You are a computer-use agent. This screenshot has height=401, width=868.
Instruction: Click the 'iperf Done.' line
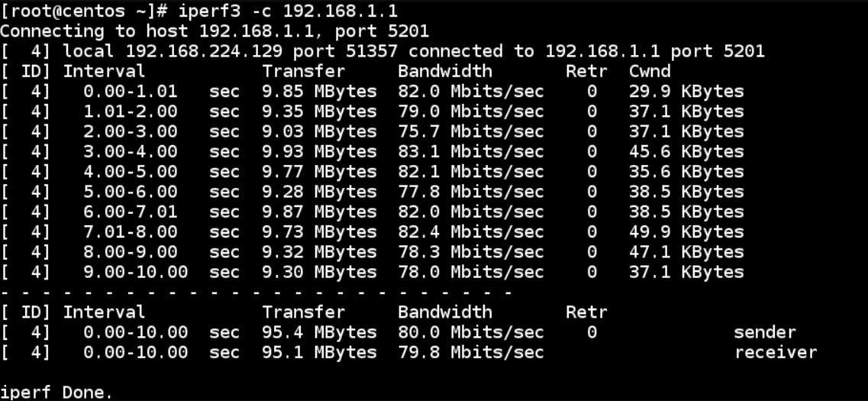pos(56,393)
